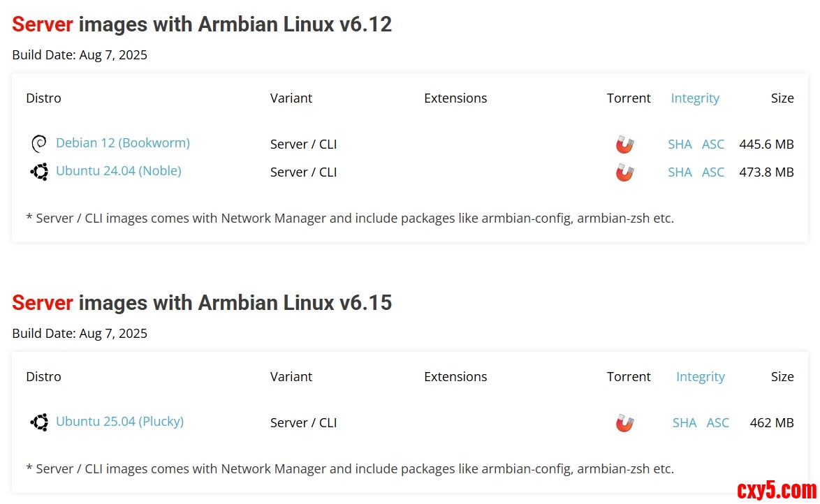Click the Ubuntu 25.04 torrent magnet icon
This screenshot has width=820, height=504.
624,423
